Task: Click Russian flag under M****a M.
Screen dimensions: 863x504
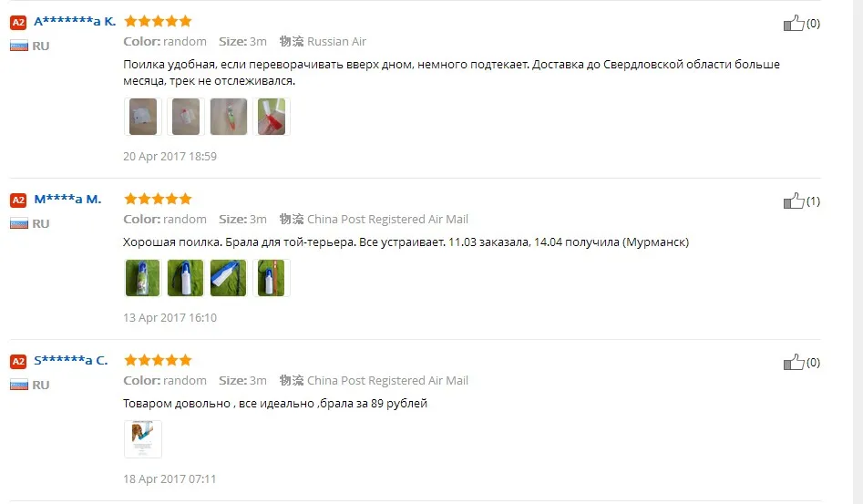Action: point(19,223)
